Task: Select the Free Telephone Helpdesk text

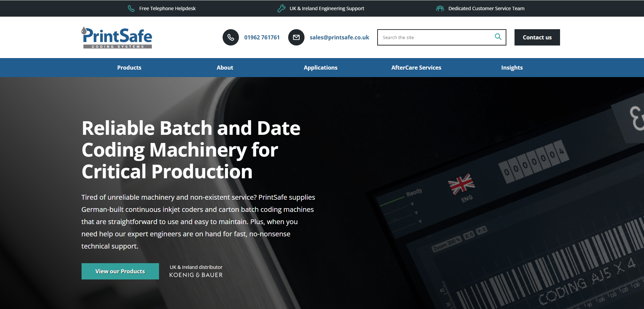Action: point(167,8)
